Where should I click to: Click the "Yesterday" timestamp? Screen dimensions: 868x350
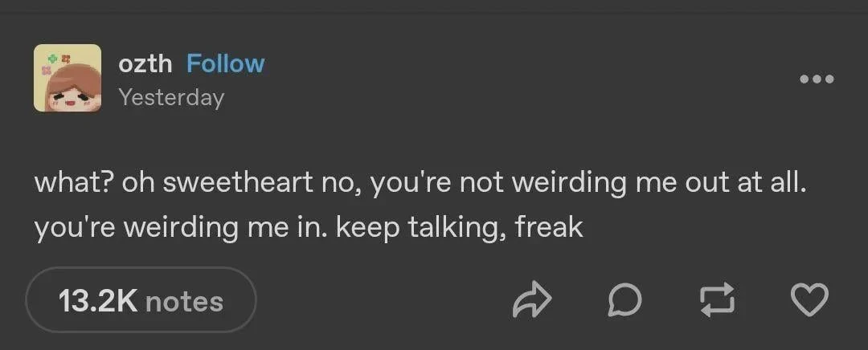pos(170,98)
